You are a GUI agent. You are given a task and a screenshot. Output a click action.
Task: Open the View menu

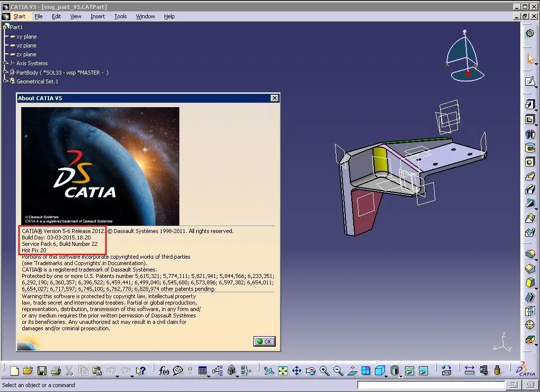click(76, 16)
